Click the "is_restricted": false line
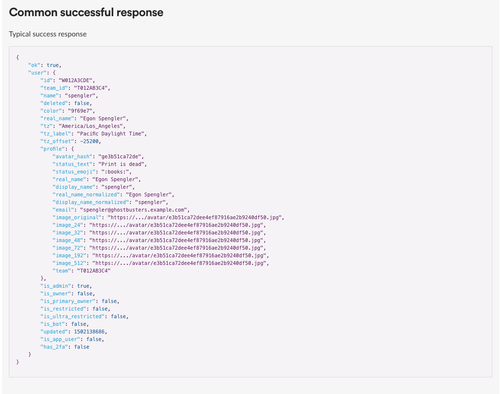This screenshot has width=500, height=394. [75, 309]
